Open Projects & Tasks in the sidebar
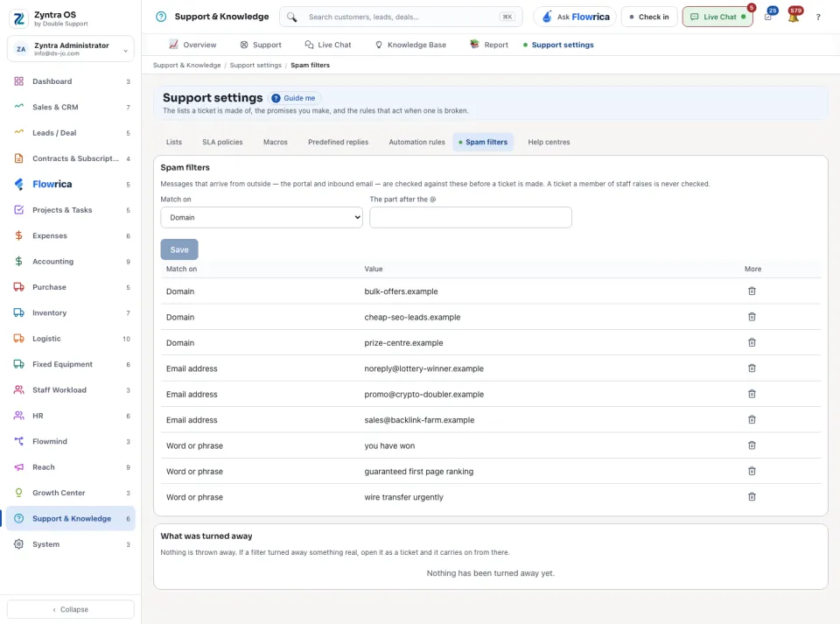The height and width of the screenshot is (624, 840). pos(71,210)
